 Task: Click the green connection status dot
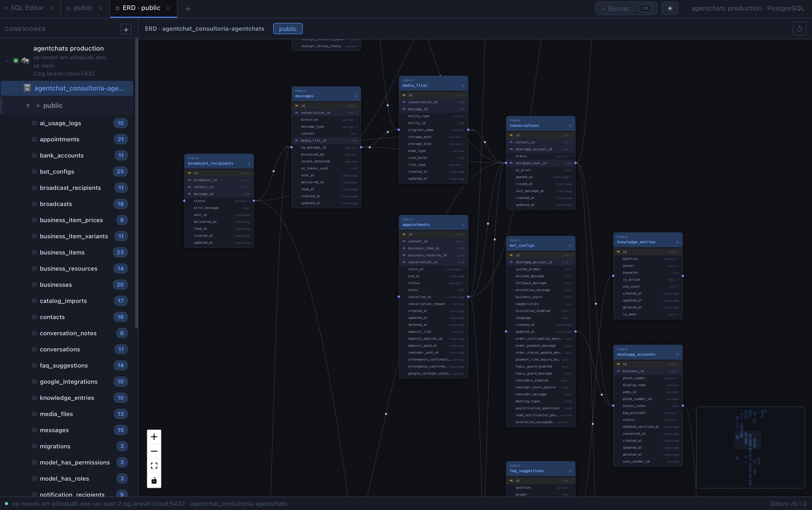click(16, 61)
